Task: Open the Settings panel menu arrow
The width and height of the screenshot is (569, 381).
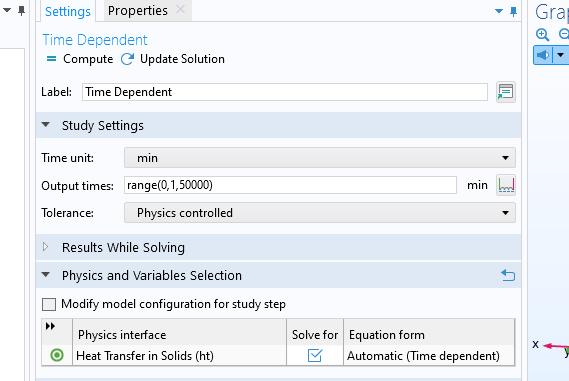Action: click(x=499, y=11)
